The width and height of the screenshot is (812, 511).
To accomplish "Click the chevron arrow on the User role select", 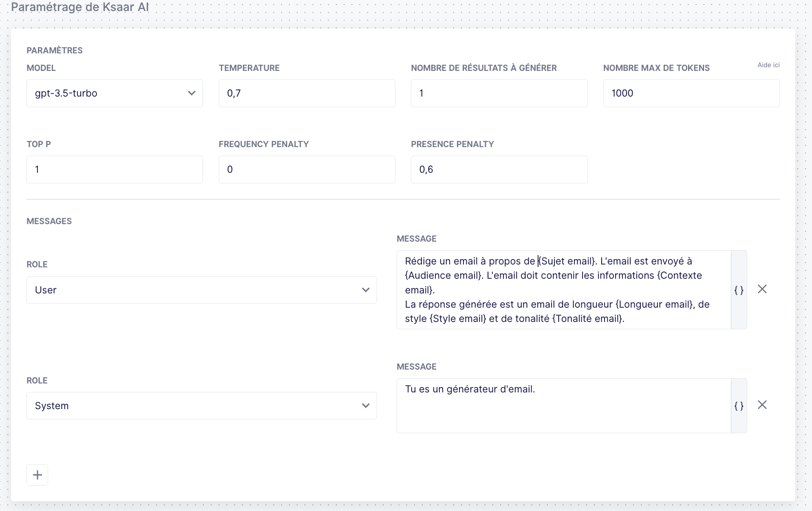I will click(x=366, y=290).
